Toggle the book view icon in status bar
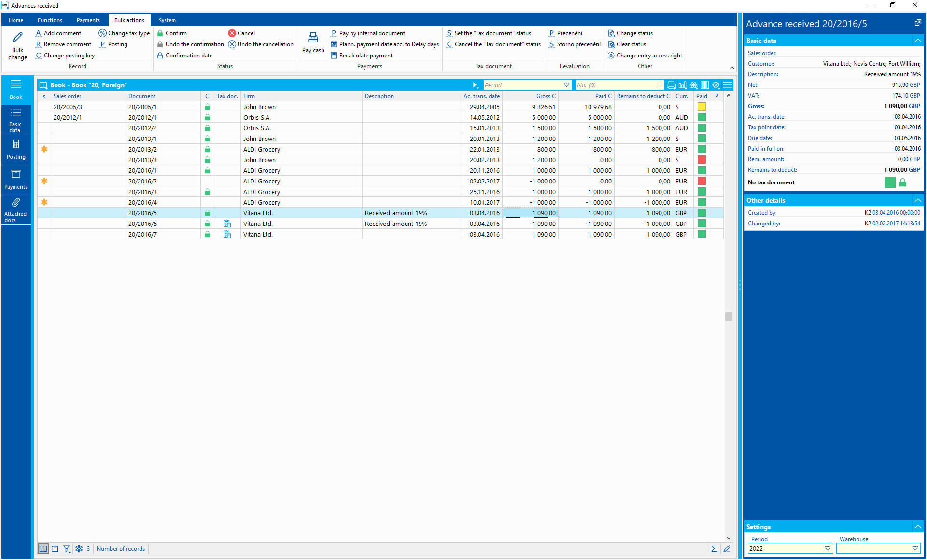The image size is (927, 560). [x=43, y=549]
